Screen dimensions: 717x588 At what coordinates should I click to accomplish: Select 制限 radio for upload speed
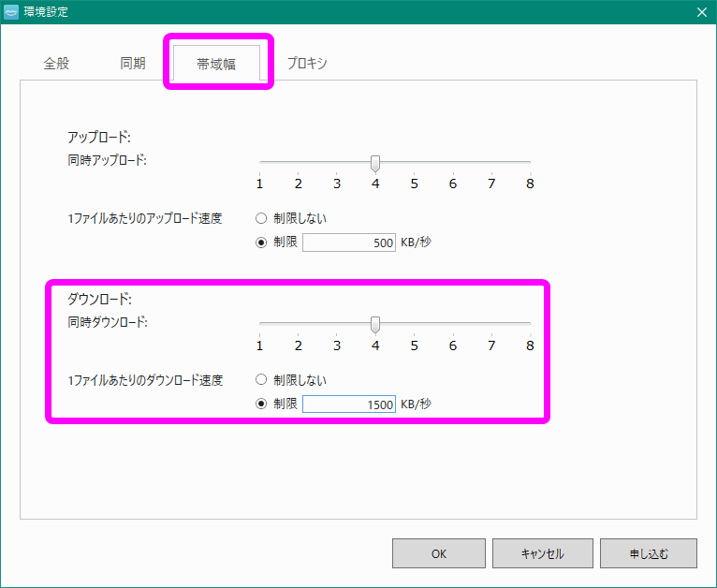click(261, 243)
